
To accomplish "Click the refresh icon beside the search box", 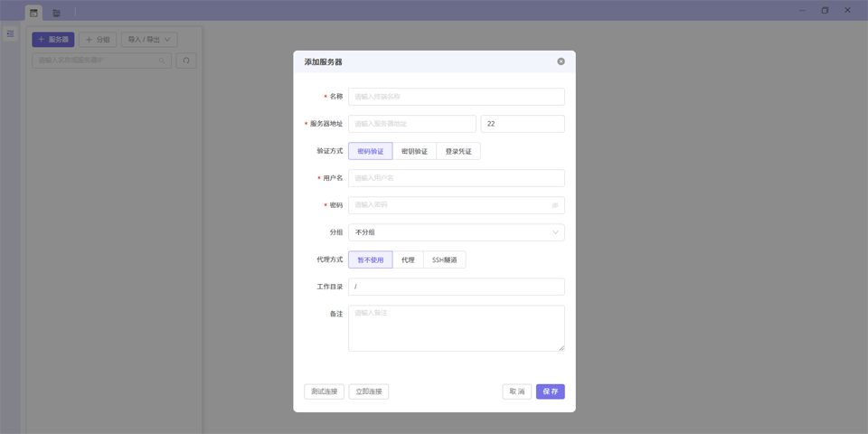I will coord(186,61).
